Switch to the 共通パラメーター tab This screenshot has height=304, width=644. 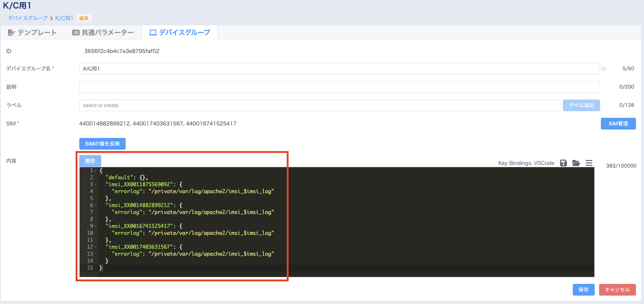click(103, 33)
